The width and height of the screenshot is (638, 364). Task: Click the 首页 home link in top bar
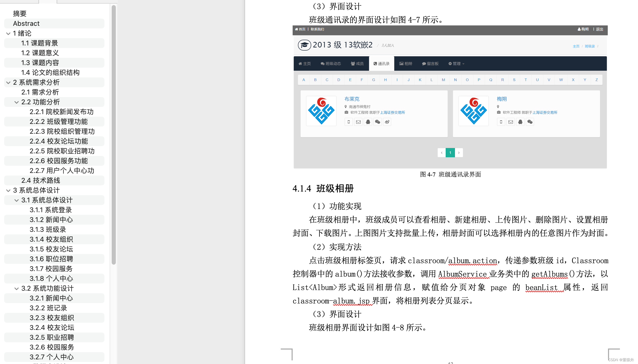point(300,29)
